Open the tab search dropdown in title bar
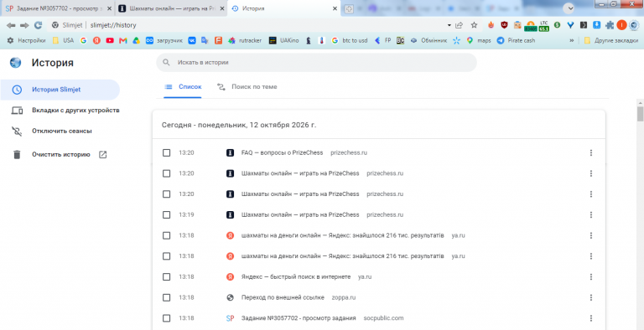 pyautogui.click(x=568, y=8)
